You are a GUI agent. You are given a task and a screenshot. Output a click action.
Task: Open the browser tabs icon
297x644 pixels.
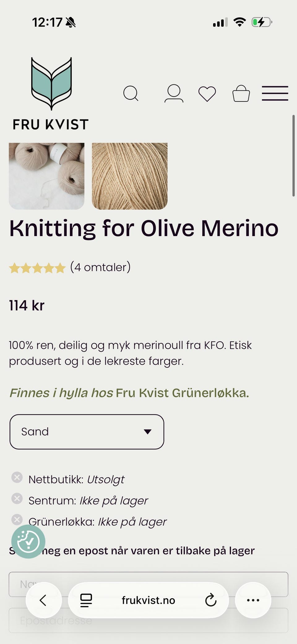[x=86, y=600]
